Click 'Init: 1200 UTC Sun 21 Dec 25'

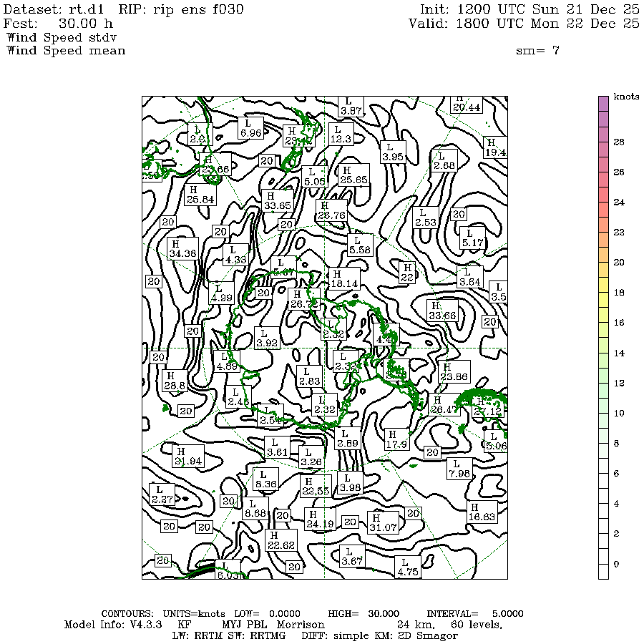pyautogui.click(x=530, y=9)
